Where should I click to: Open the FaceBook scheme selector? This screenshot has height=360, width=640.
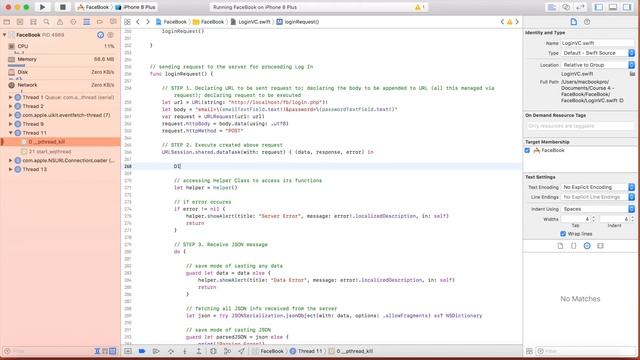pyautogui.click(x=94, y=7)
